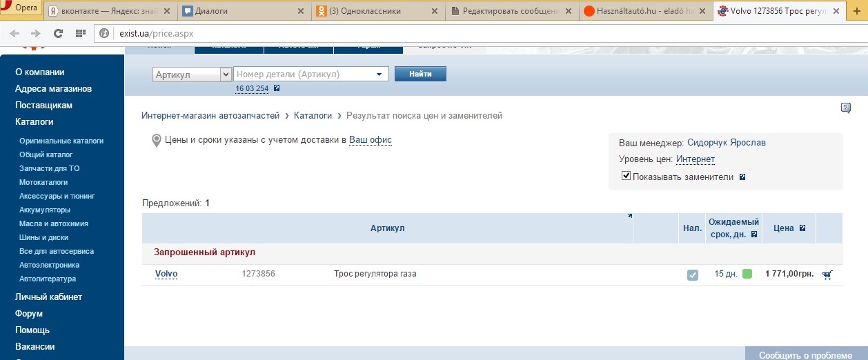The height and width of the screenshot is (360, 868).
Task: Click the availability checkmark in the Volvo row
Action: 692,274
